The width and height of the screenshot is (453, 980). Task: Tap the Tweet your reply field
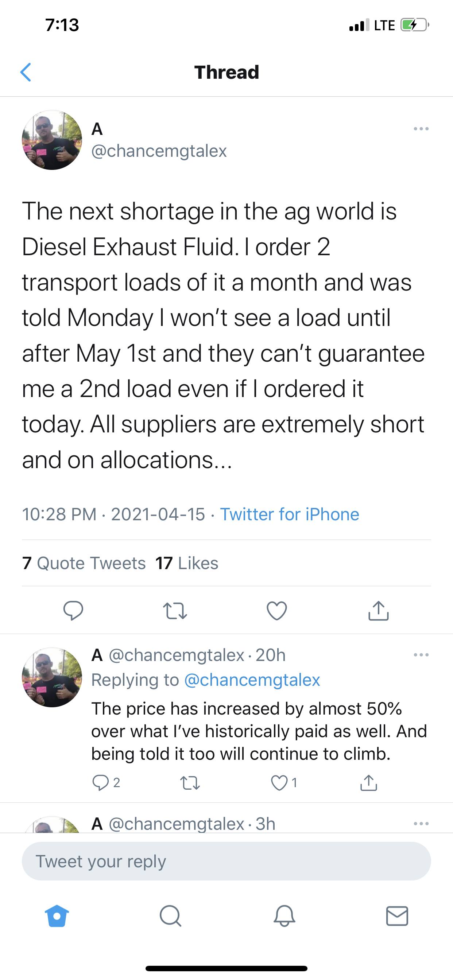(226, 861)
